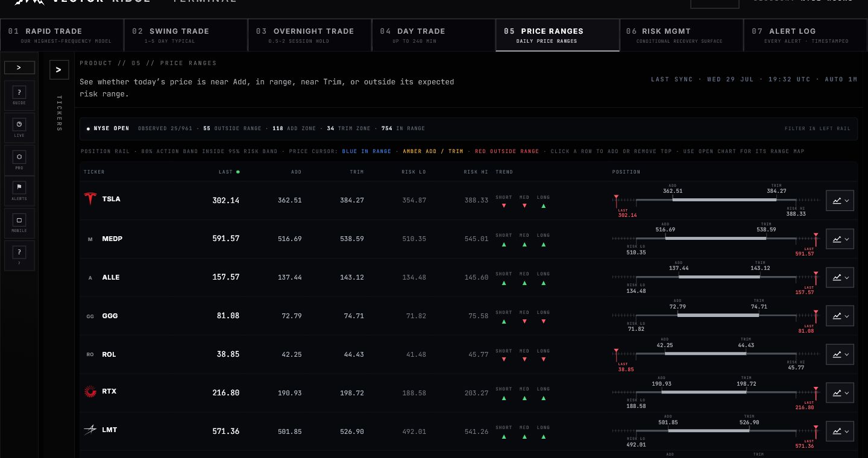The height and width of the screenshot is (458, 868).
Task: Open the Pro sidebar icon
Action: [19, 160]
